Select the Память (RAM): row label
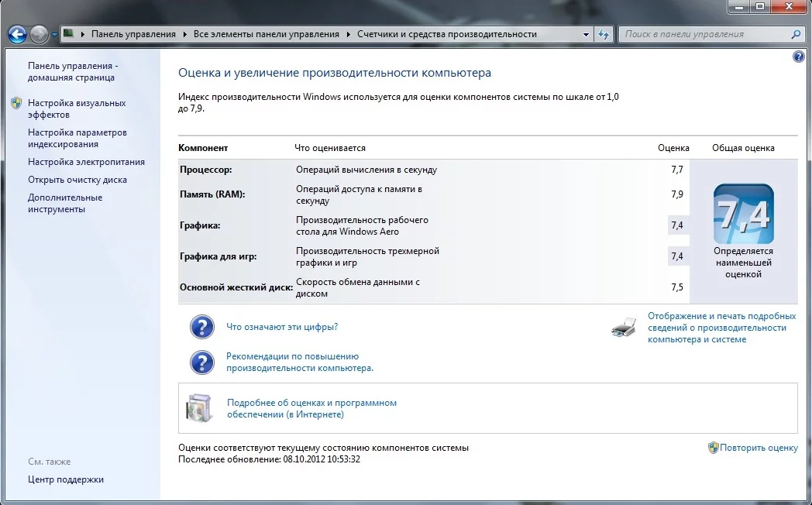812x505 pixels. click(x=212, y=194)
